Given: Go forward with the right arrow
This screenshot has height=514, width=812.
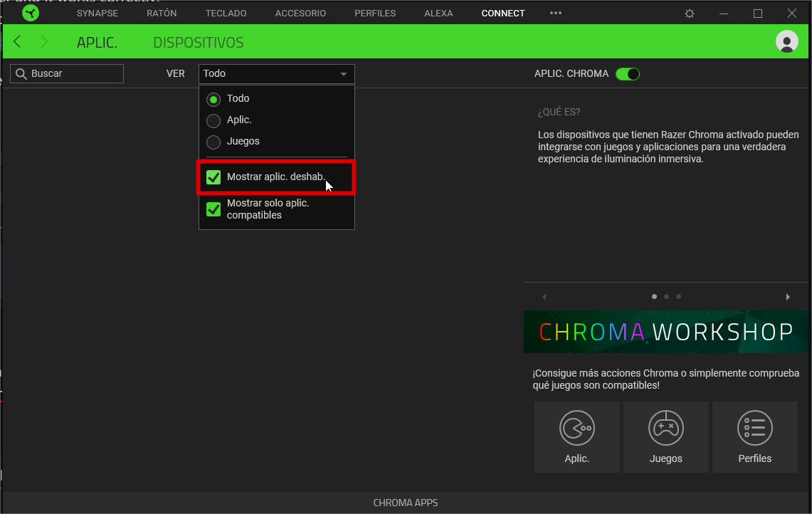Looking at the screenshot, I should click(44, 41).
